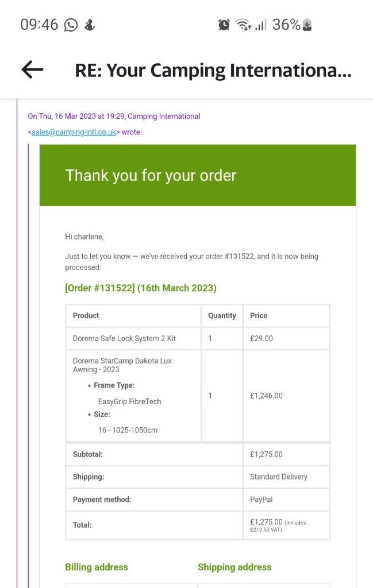Tap the notification icon beside WhatsApp
The width and height of the screenshot is (373, 588).
(x=90, y=25)
